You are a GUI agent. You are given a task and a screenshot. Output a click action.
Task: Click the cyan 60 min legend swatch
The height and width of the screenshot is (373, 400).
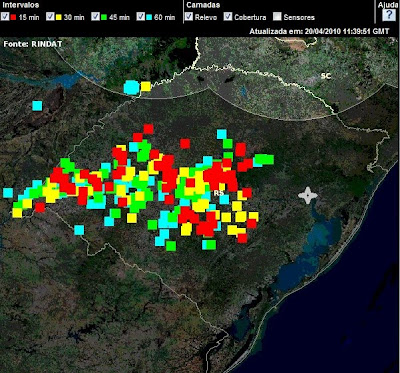pos(150,17)
